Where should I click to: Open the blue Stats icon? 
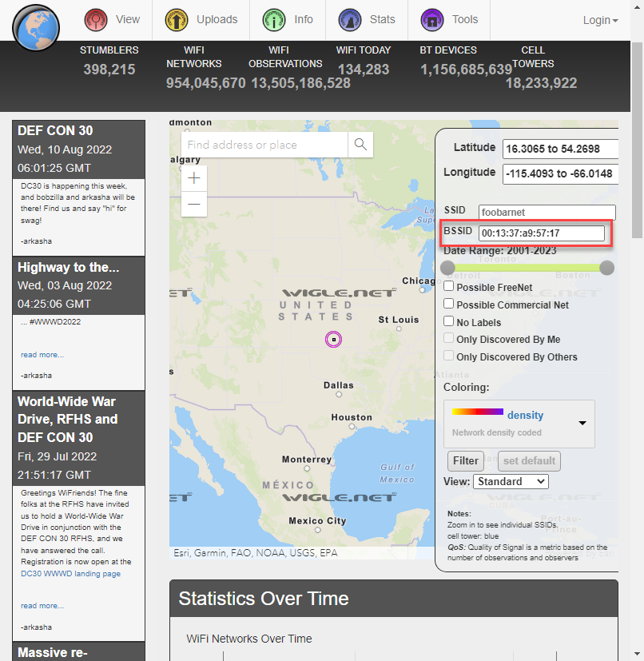click(x=350, y=20)
